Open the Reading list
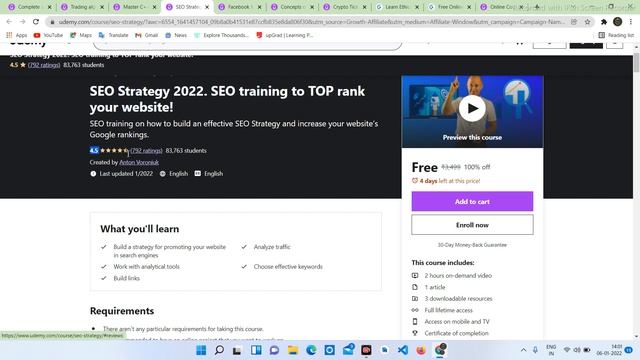The image size is (640, 360). 616,35
